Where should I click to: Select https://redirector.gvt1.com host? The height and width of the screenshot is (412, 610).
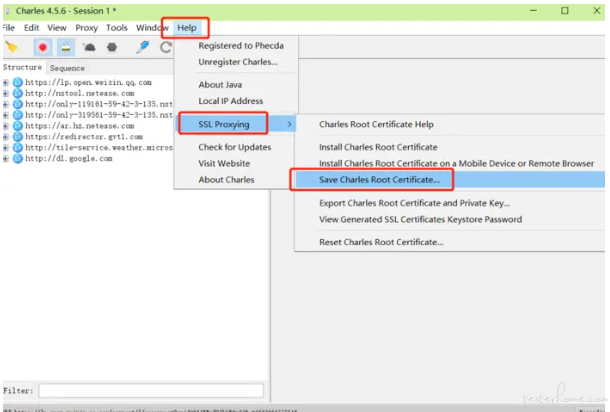pos(84,137)
